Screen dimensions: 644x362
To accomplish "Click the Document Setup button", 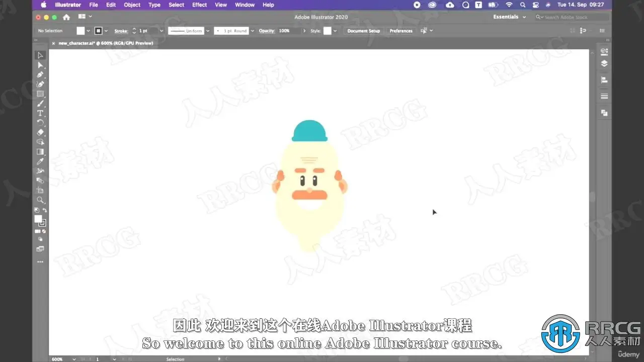I will [364, 31].
